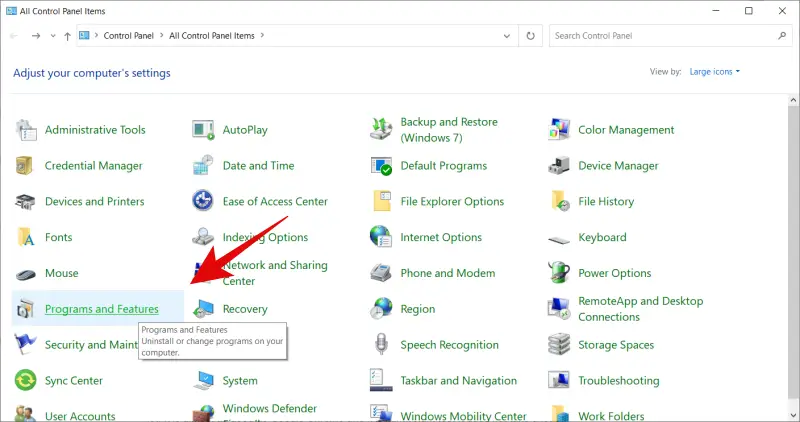
Task: Open the Work Folders link
Action: click(x=611, y=416)
